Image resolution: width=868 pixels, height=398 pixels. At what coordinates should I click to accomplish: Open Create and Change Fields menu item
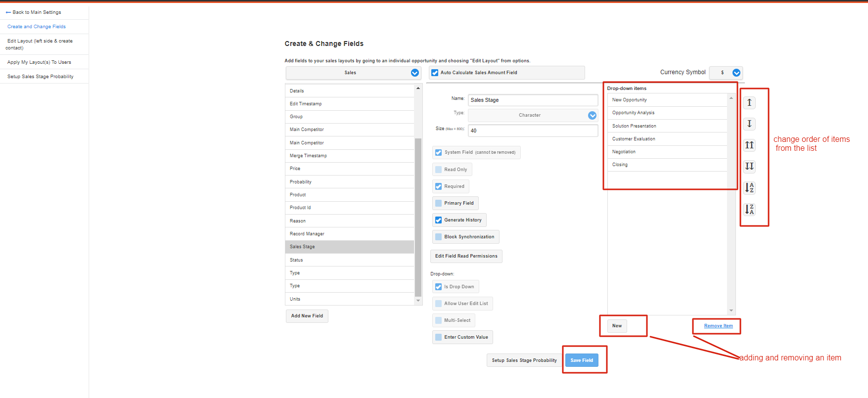click(37, 27)
